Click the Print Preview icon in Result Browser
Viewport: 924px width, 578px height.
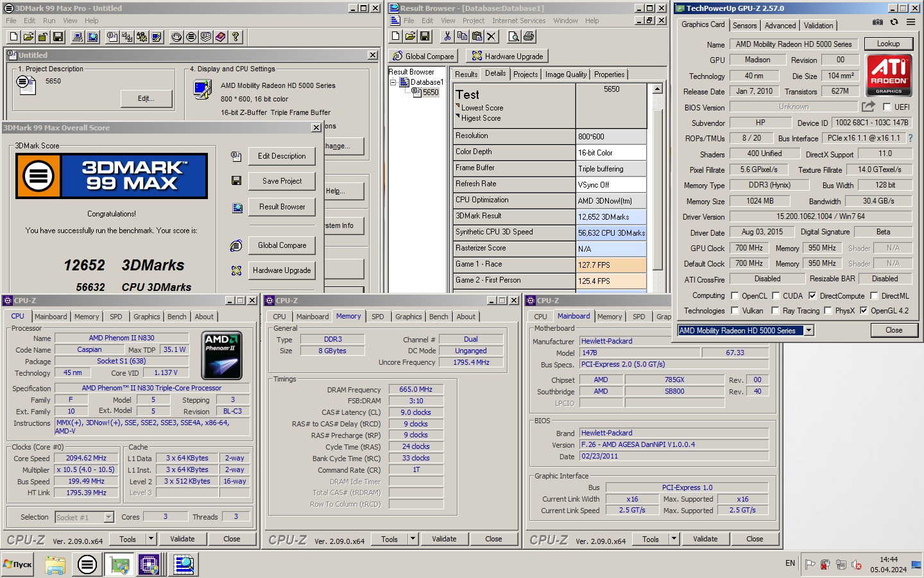514,37
